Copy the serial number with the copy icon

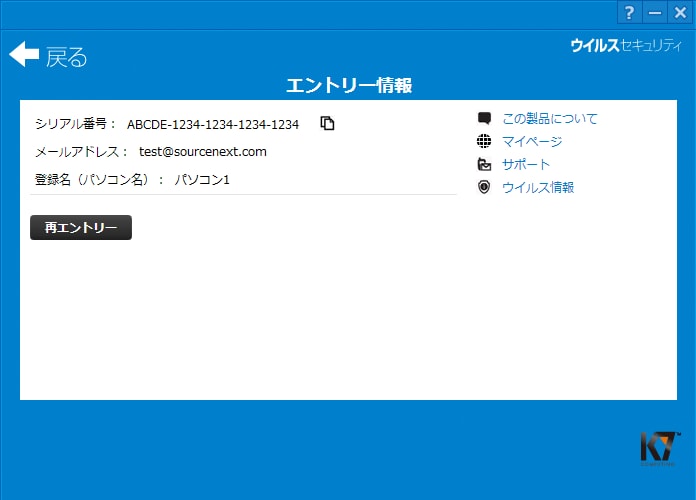(327, 123)
